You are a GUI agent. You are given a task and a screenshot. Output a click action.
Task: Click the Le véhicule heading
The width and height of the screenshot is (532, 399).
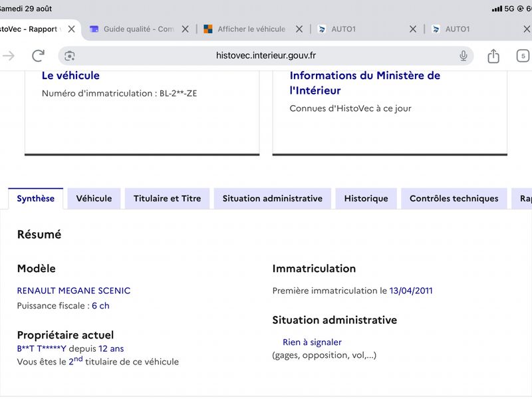pos(70,75)
